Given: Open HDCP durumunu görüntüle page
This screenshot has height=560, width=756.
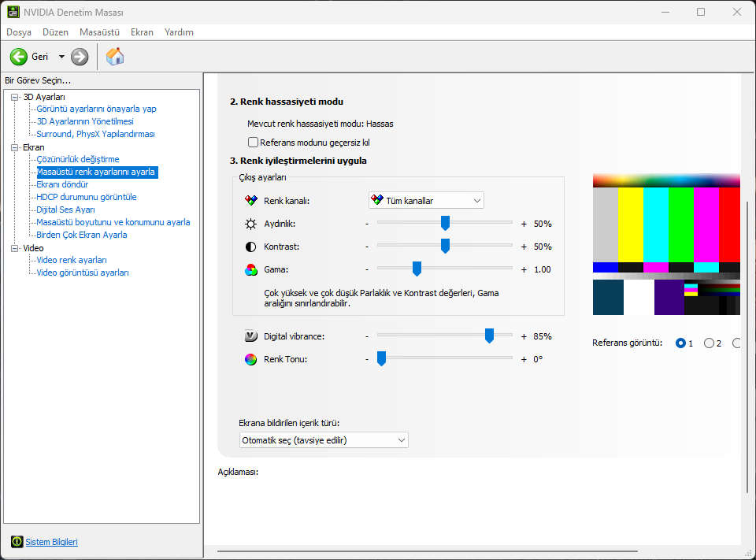Looking at the screenshot, I should click(x=87, y=197).
